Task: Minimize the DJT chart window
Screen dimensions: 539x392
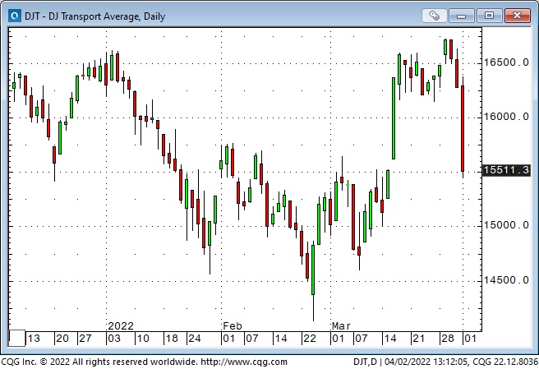Action: 461,16
